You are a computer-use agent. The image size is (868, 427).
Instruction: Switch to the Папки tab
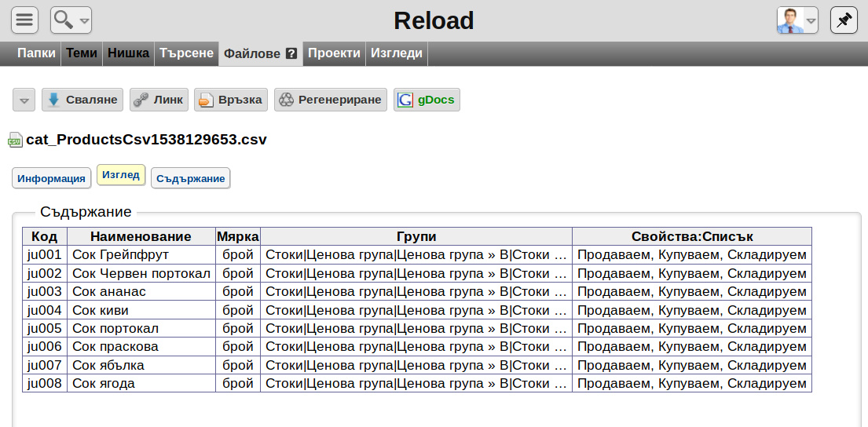(x=36, y=53)
